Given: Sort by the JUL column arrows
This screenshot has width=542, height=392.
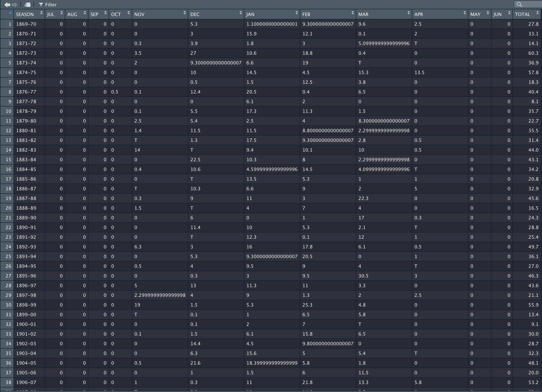Looking at the screenshot, I should [62, 13].
